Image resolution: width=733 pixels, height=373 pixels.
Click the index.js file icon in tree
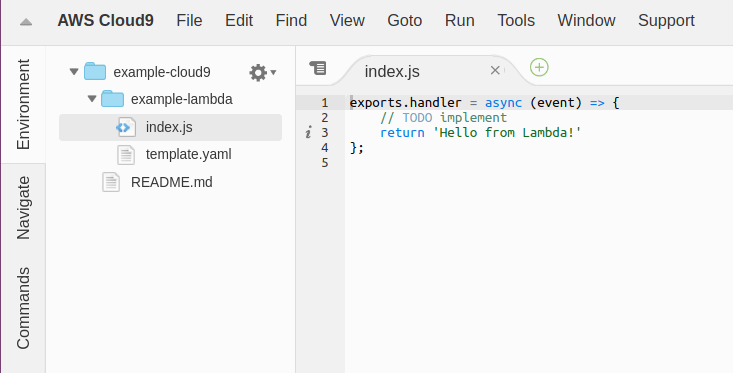(126, 127)
